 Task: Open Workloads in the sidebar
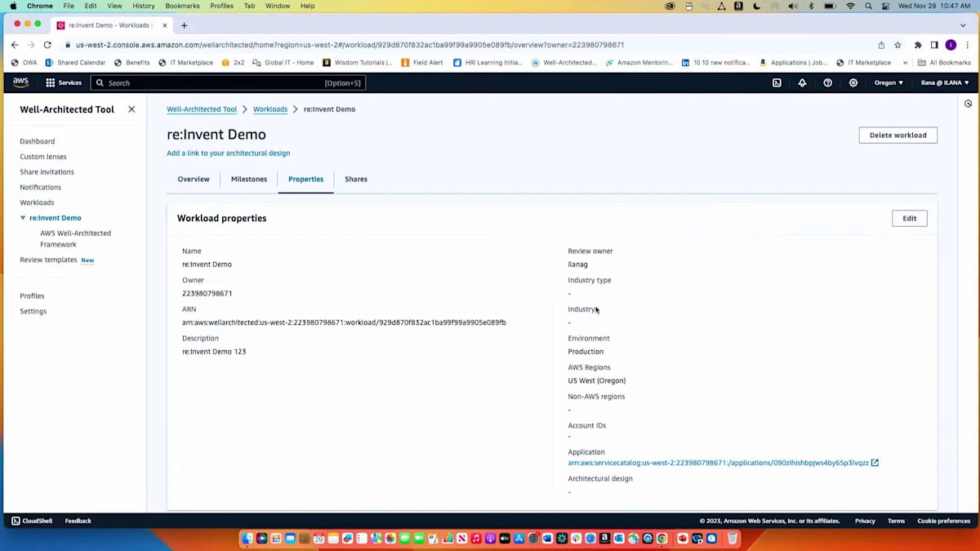[x=37, y=202]
